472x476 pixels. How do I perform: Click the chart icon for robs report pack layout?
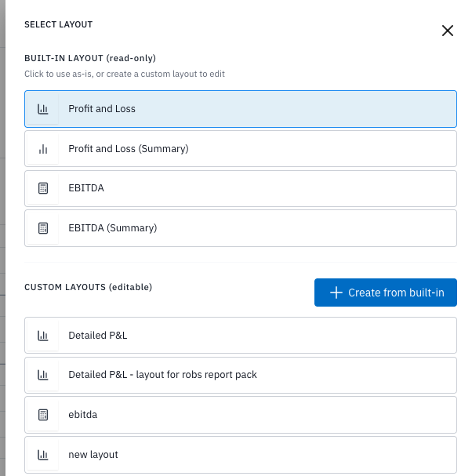(43, 375)
